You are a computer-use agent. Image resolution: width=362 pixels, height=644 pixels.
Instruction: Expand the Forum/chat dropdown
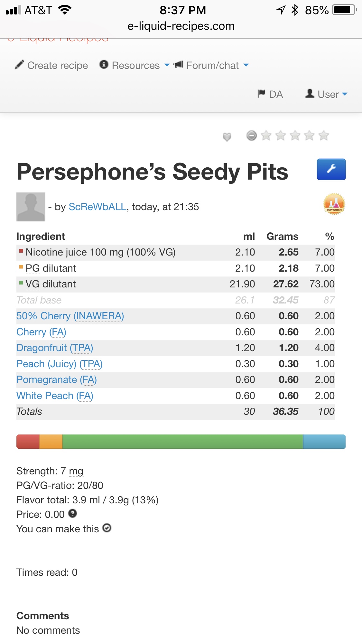point(211,65)
